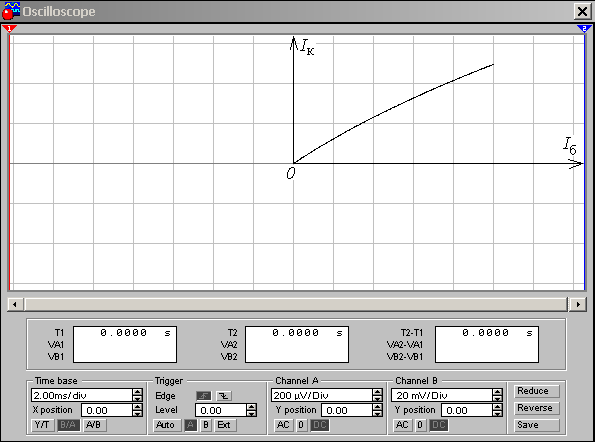Click the blue cursor 2 marker
This screenshot has height=442, width=595.
[584, 28]
